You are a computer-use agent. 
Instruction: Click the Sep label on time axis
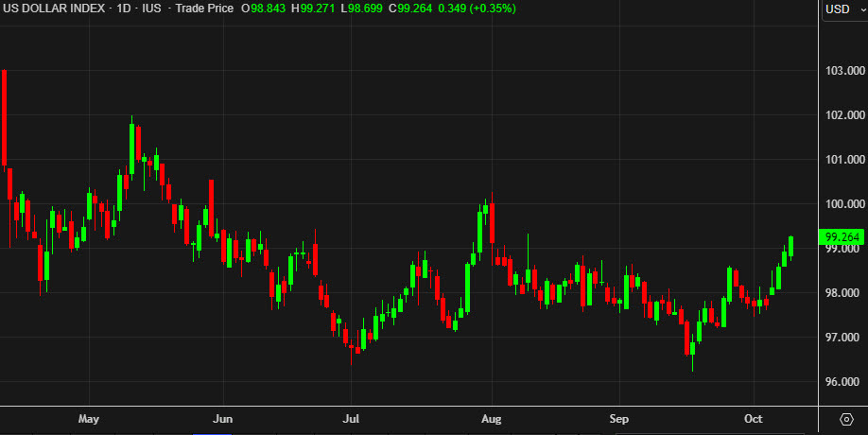click(619, 418)
